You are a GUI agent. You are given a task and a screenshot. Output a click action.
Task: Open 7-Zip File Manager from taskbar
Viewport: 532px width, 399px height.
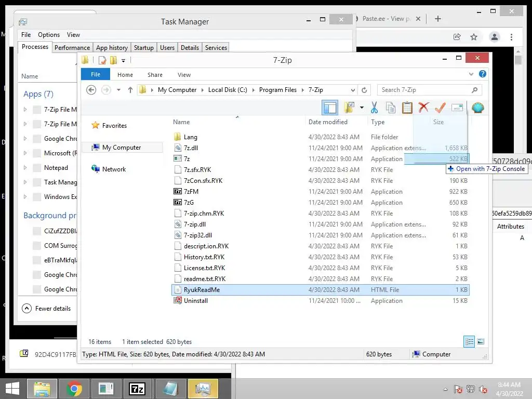click(137, 389)
